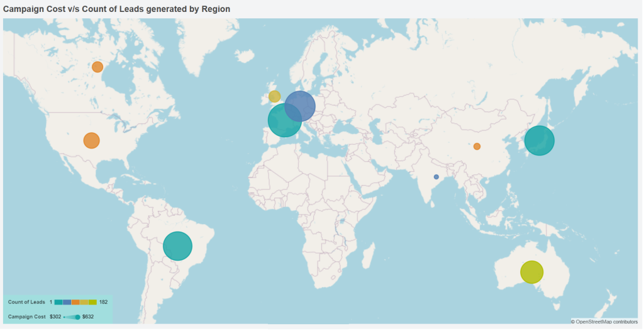Click the blue swatch in Count of Leads legend
Screen dimensions: 644x331
(x=67, y=303)
